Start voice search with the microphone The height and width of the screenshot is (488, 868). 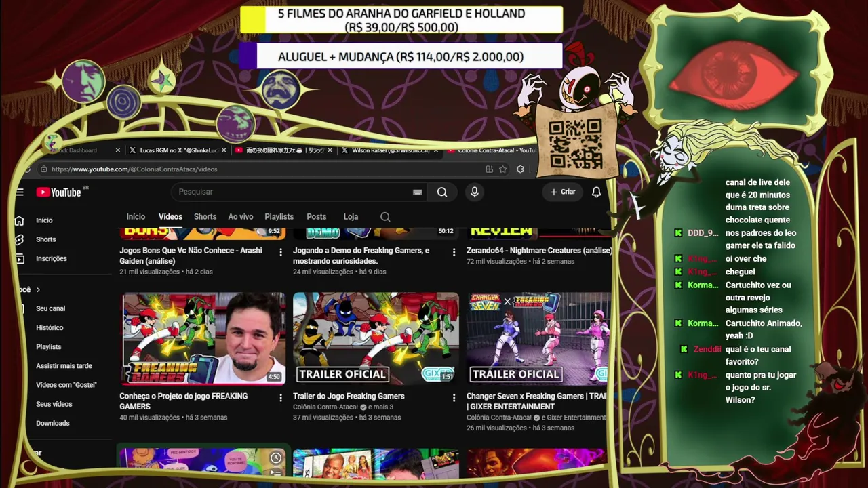(475, 192)
